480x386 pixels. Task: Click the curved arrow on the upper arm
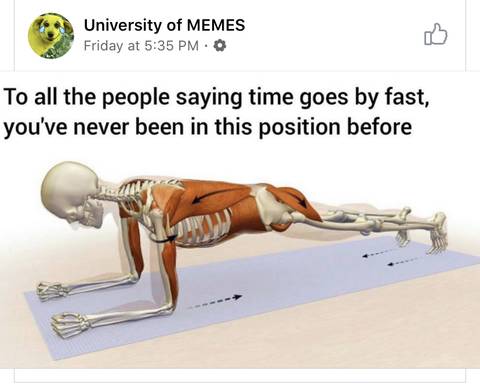tap(166, 239)
